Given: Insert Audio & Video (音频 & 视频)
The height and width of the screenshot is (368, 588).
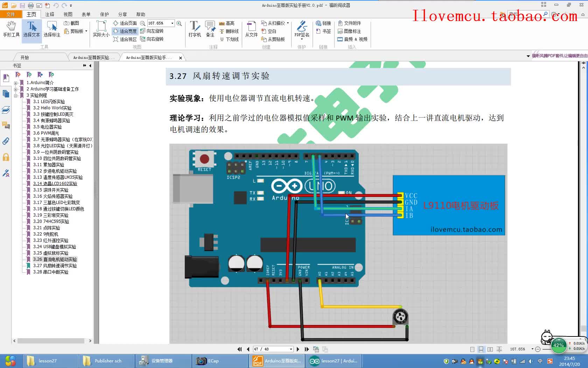Looking at the screenshot, I should click(352, 39).
